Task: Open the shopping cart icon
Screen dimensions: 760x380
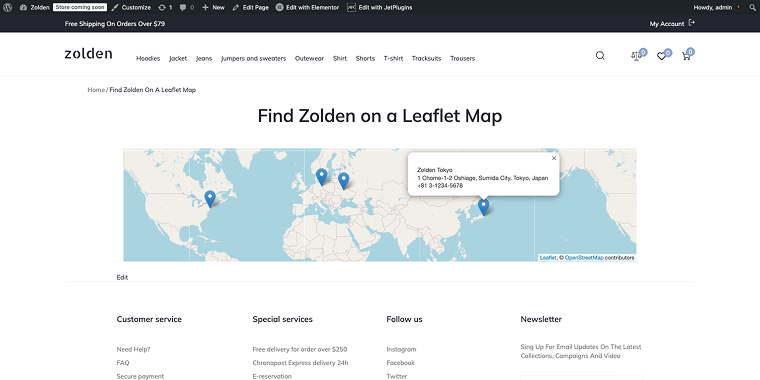Action: click(x=686, y=56)
